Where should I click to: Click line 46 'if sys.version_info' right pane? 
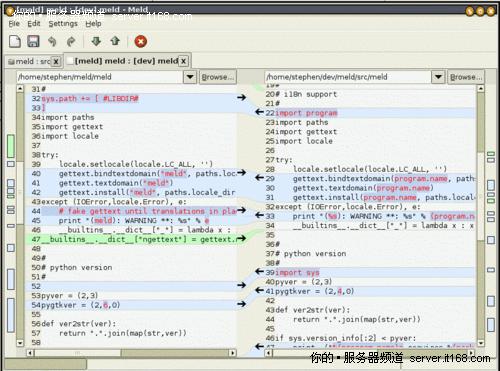pyautogui.click(x=345, y=338)
